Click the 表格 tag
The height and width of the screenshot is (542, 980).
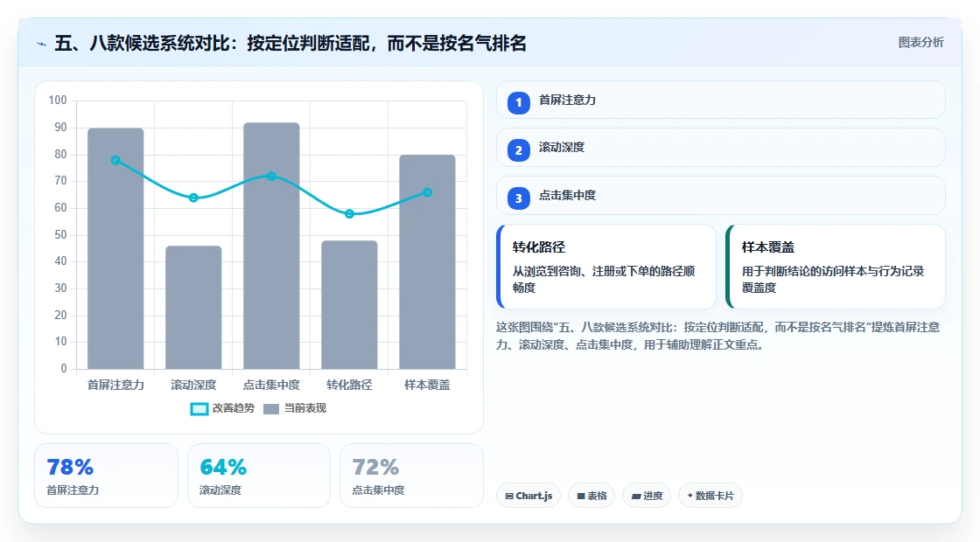pyautogui.click(x=591, y=496)
